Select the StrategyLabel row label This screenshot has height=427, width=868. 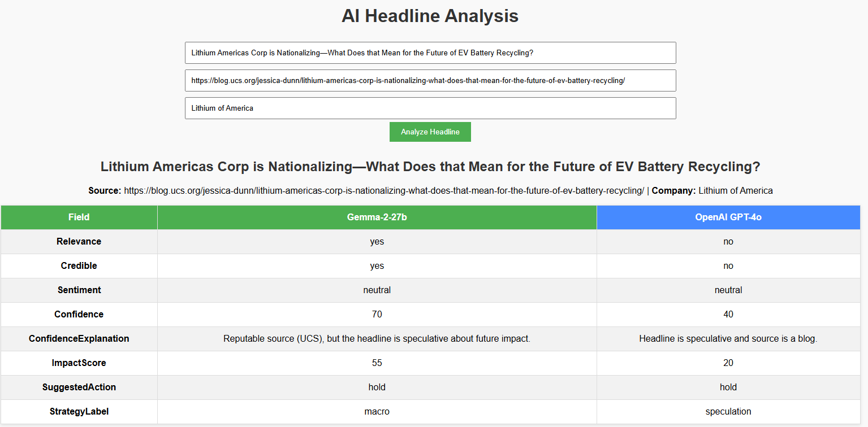[x=79, y=412]
